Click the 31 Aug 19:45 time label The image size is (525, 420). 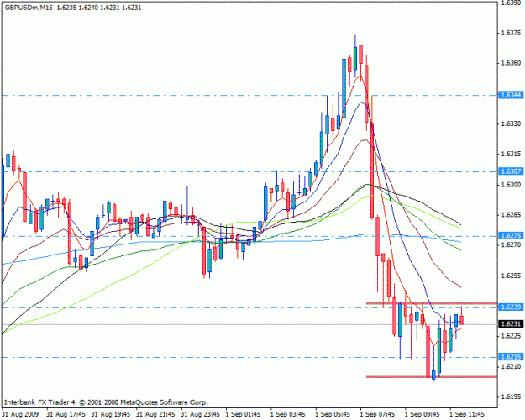point(111,415)
